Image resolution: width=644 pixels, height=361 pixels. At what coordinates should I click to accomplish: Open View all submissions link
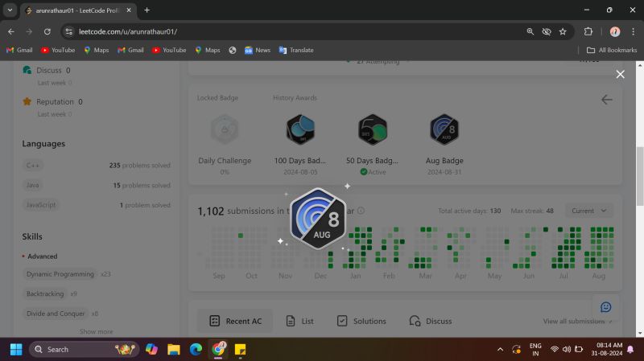click(577, 321)
